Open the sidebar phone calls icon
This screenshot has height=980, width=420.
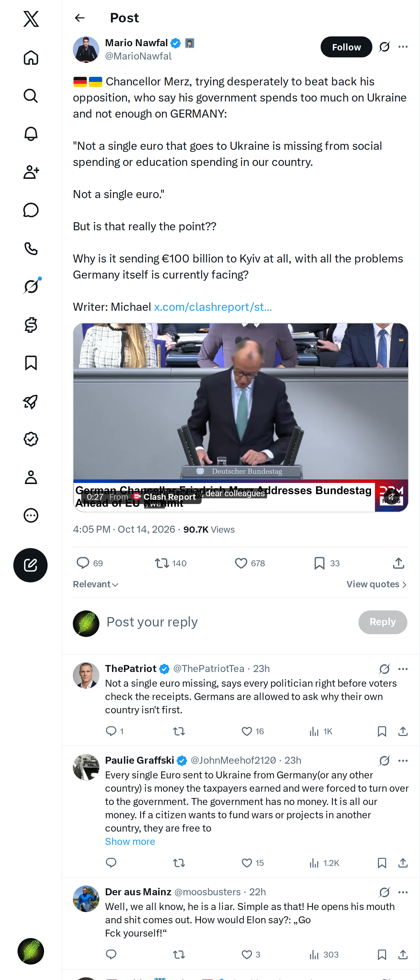pos(31,248)
